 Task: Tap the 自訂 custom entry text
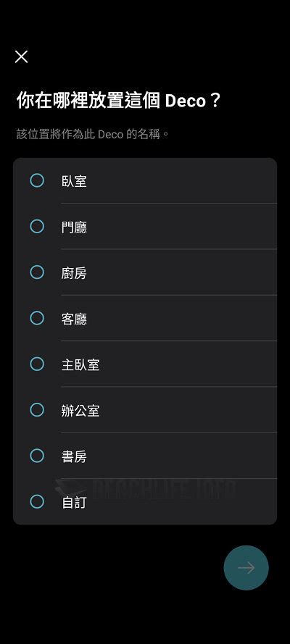[75, 503]
